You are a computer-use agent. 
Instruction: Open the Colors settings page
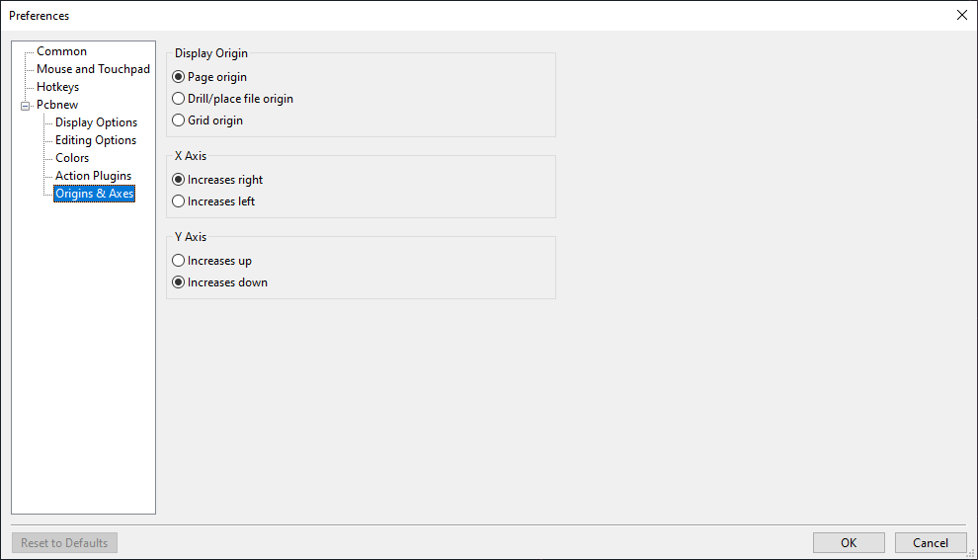[72, 158]
